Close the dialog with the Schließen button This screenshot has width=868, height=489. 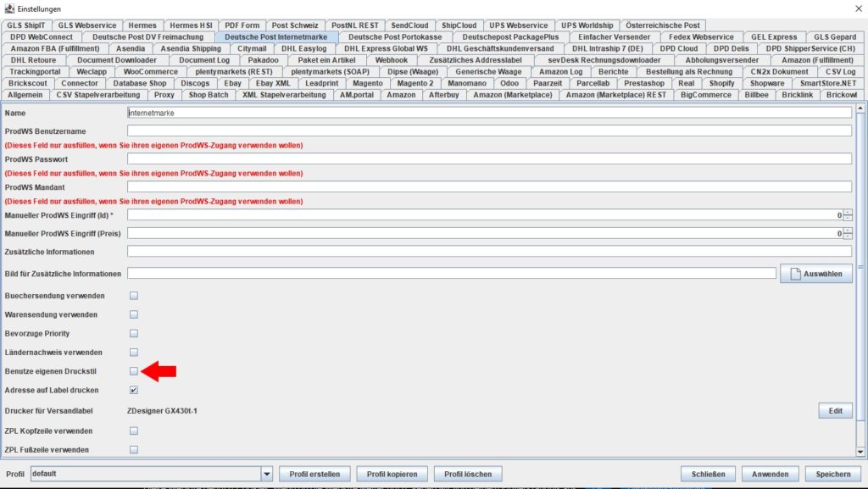pos(708,474)
